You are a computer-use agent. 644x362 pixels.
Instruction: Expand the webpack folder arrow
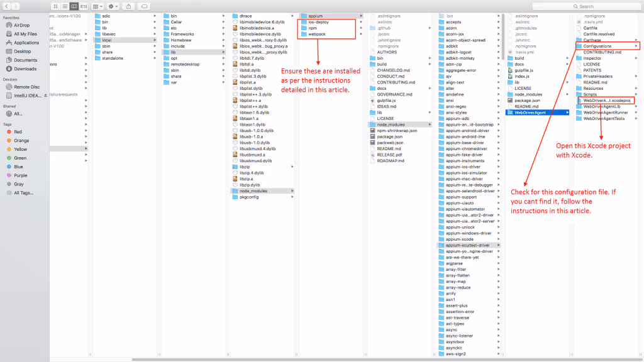361,34
